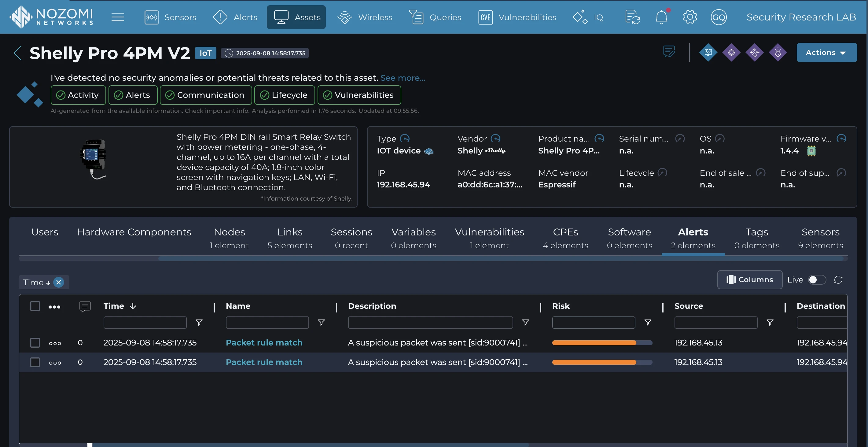Remove the Time sort filter chip
Viewport: 868px width, 447px height.
pyautogui.click(x=59, y=282)
